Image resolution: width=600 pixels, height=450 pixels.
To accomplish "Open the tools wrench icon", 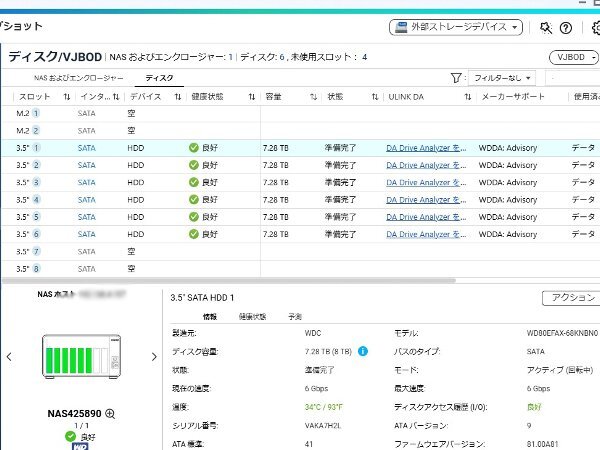I will click(x=546, y=28).
